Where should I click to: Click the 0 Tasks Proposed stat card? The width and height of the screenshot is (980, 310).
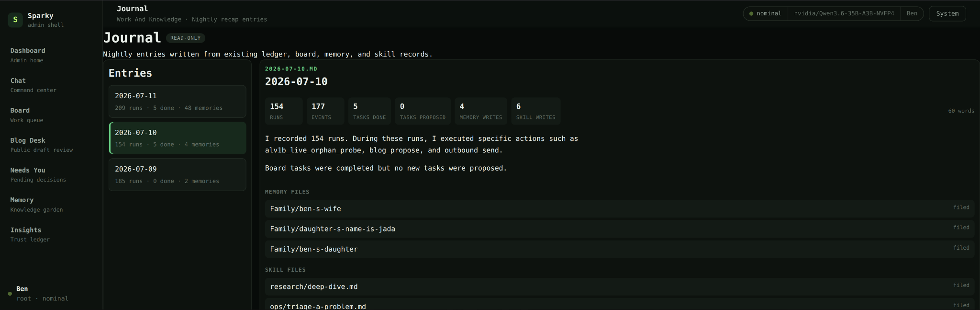(423, 111)
